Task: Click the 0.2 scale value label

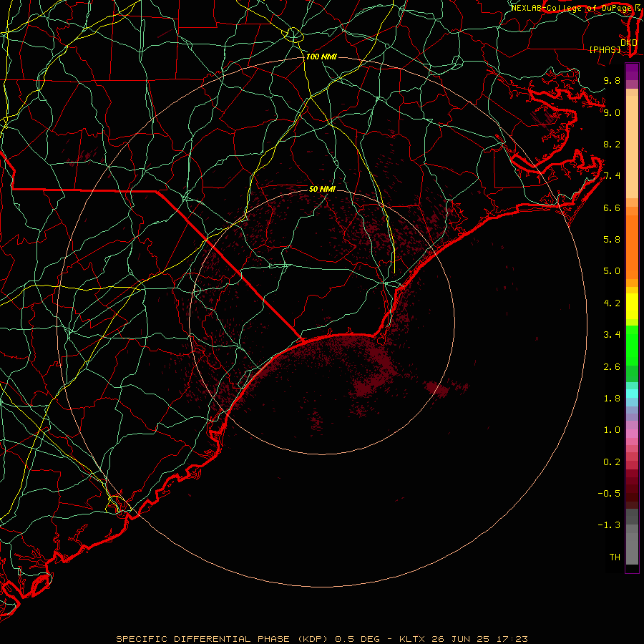Action: click(612, 462)
